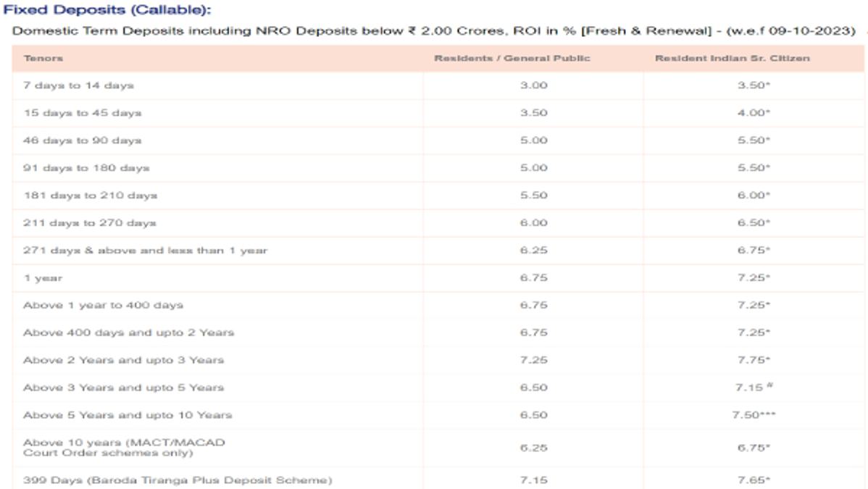Click the general public rate 6.25 in the 271 days row

coord(534,251)
